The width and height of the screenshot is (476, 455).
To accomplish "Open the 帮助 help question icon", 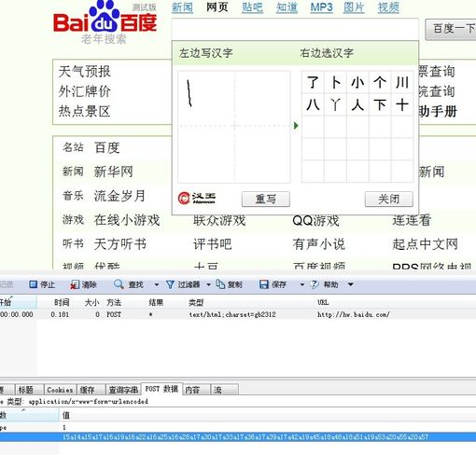I will [314, 284].
